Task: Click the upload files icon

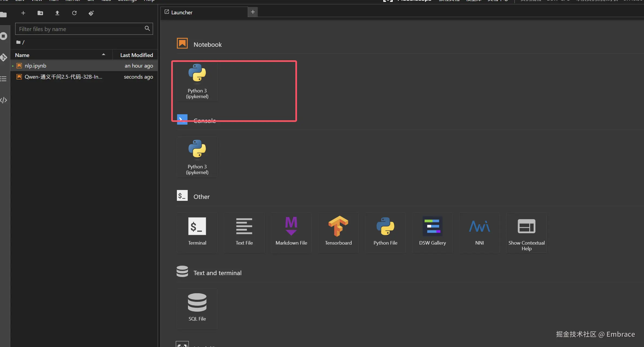Action: pyautogui.click(x=57, y=13)
